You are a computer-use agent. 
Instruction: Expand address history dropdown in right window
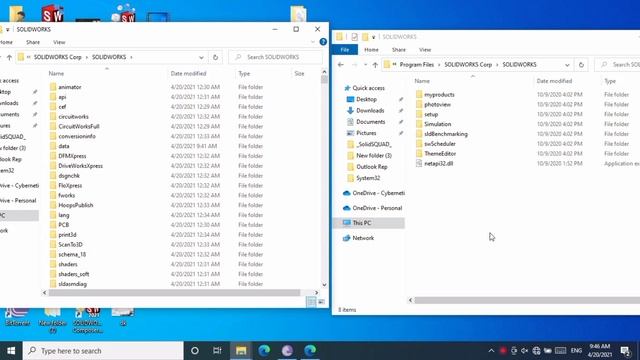(567, 65)
